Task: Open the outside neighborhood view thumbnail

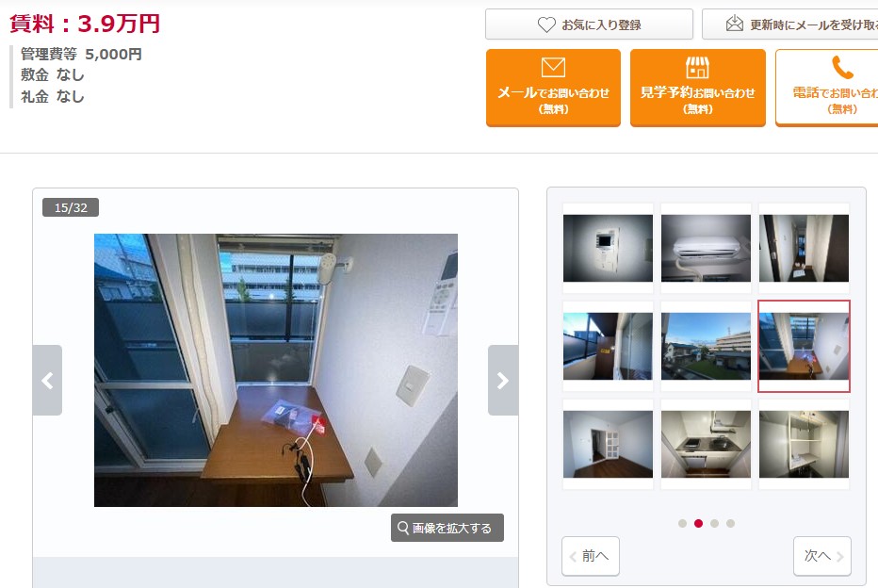Action: [x=707, y=346]
